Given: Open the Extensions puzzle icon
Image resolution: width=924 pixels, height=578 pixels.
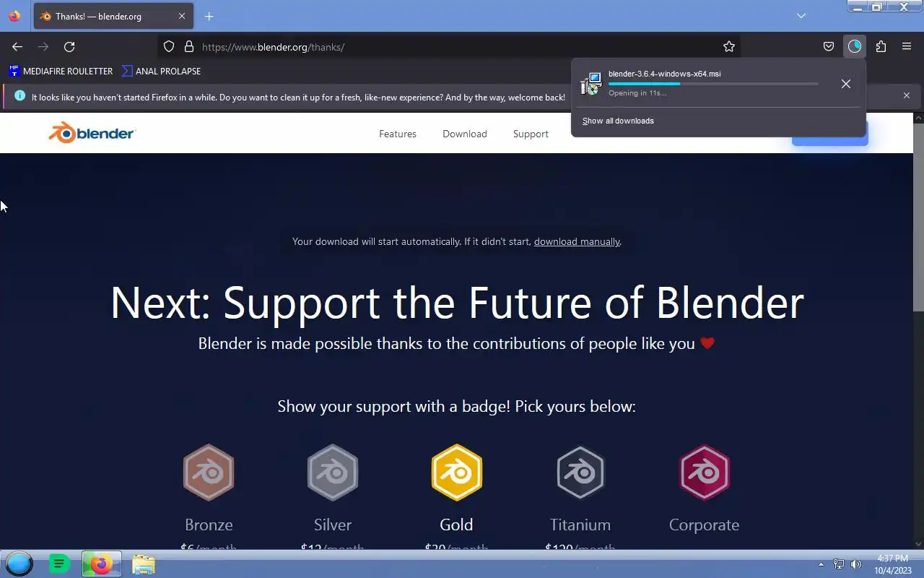Looking at the screenshot, I should [881, 46].
